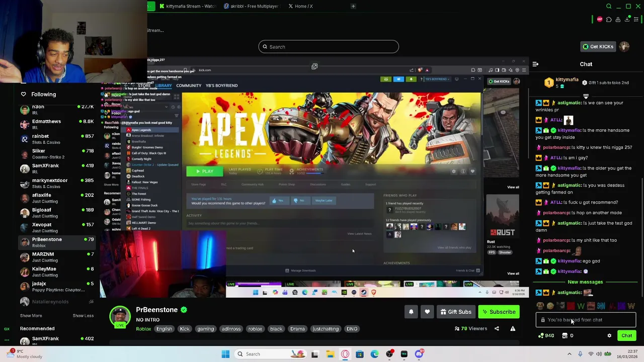Open aflaxlife channel in sidebar
This screenshot has width=644, height=362.
pos(57,198)
